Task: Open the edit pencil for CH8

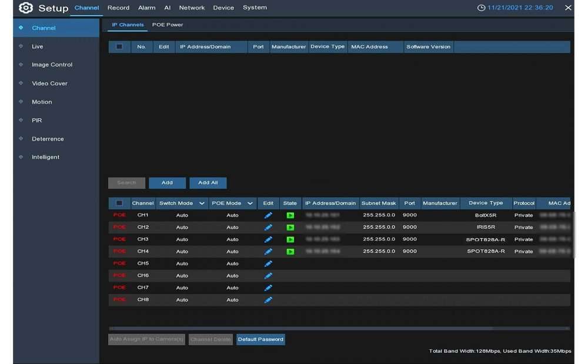Action: [x=268, y=300]
